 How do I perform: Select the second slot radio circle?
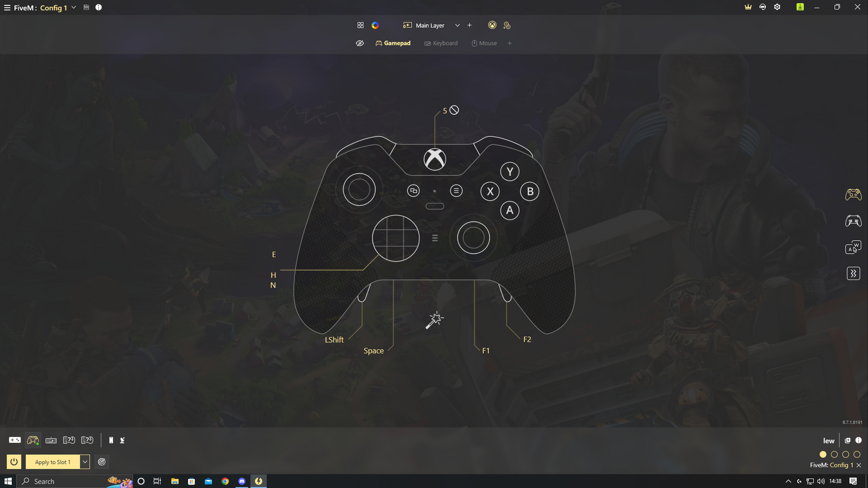[x=834, y=454]
